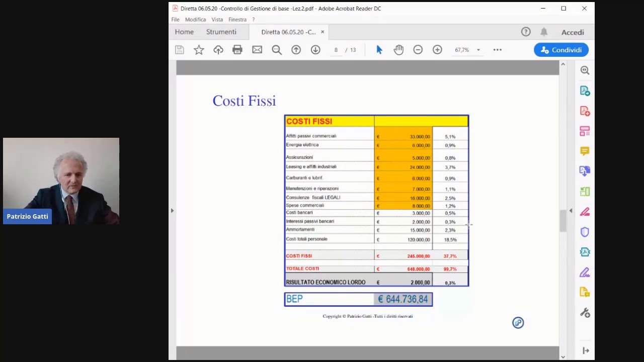Choose the selection arrow tool
This screenshot has width=644, height=362.
click(x=379, y=50)
